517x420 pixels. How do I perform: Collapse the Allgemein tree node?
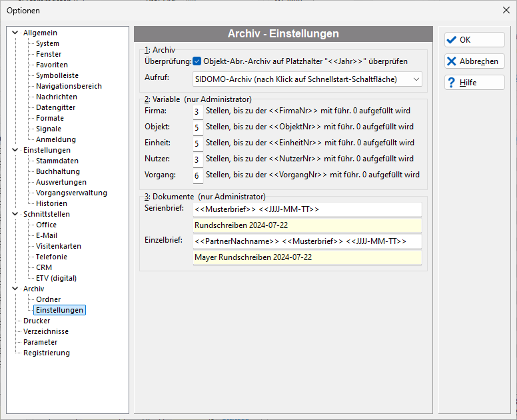[15, 33]
